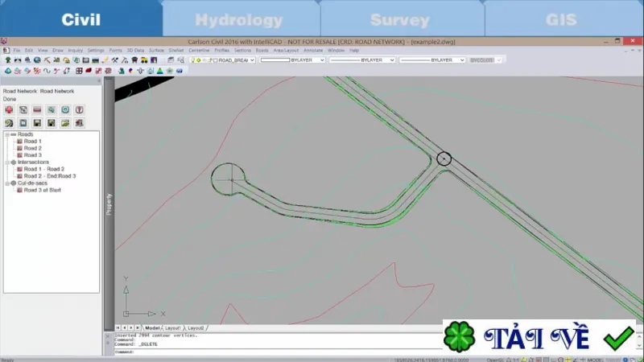
Task: Click the first floppy disk Save icon
Action: 37,123
